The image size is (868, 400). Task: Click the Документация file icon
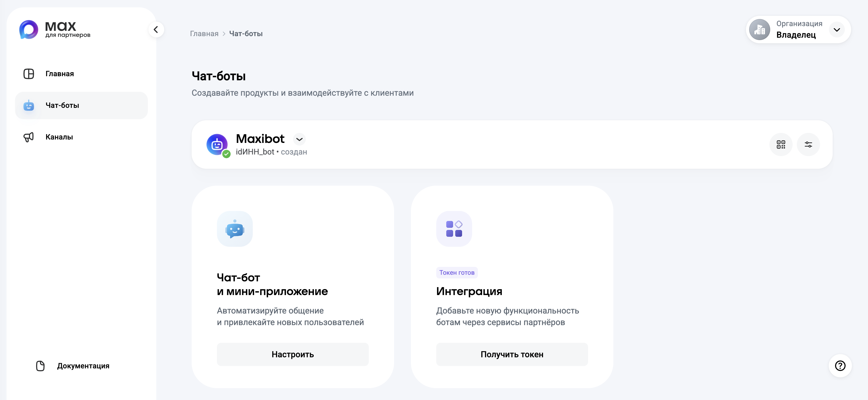point(40,366)
